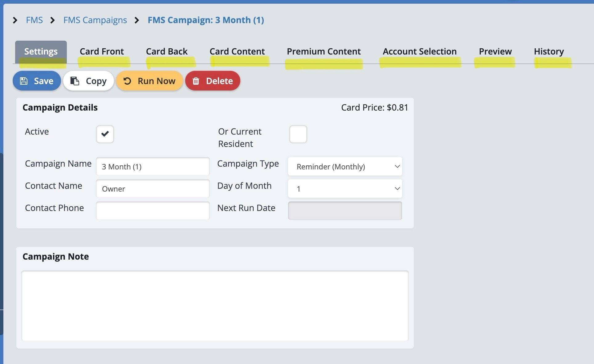Click the first breadcrumb chevron before FMS
The image size is (594, 364).
click(x=15, y=20)
